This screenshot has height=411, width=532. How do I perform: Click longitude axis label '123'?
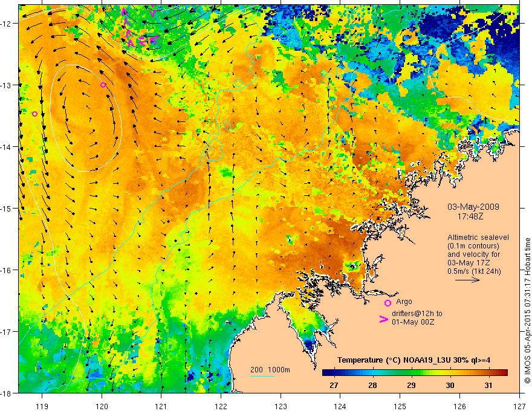point(281,406)
